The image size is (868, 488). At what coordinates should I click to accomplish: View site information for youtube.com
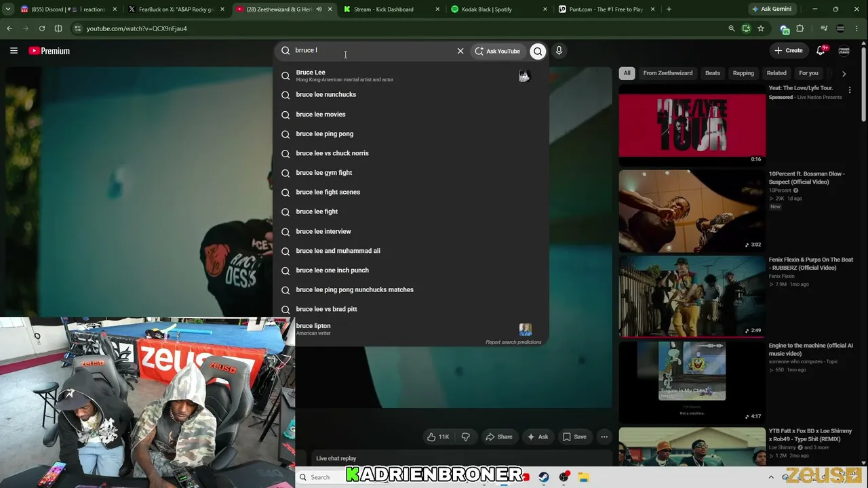pyautogui.click(x=77, y=28)
